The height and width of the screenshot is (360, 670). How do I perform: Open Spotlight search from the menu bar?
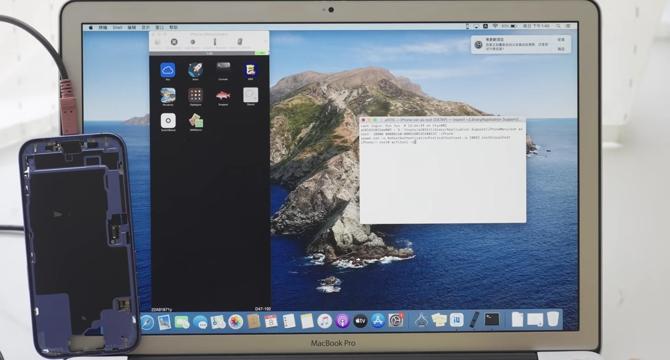coord(558,26)
